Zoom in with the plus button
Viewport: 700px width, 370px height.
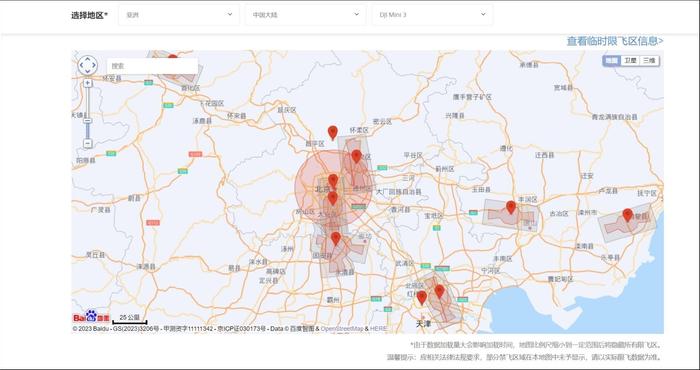point(88,83)
